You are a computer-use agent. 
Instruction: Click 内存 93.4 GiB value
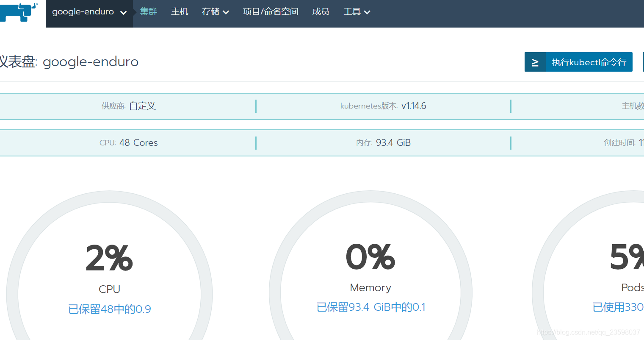pyautogui.click(x=393, y=143)
